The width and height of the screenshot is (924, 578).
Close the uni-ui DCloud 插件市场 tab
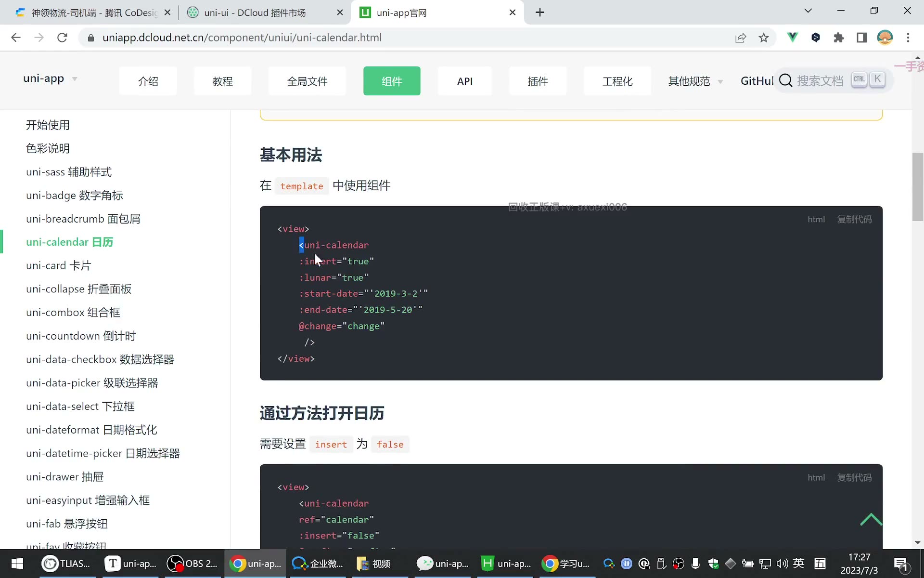340,13
